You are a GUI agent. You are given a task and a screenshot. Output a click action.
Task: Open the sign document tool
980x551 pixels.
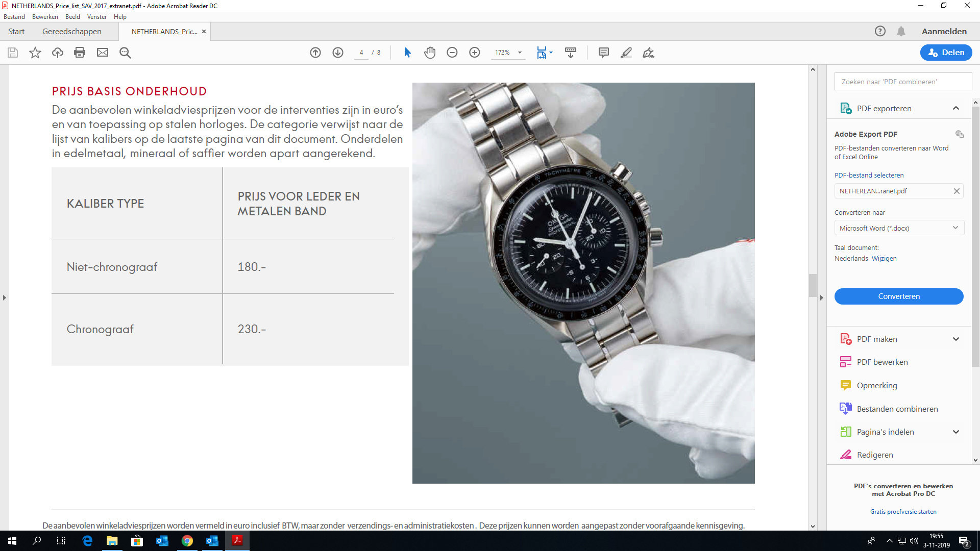point(649,53)
